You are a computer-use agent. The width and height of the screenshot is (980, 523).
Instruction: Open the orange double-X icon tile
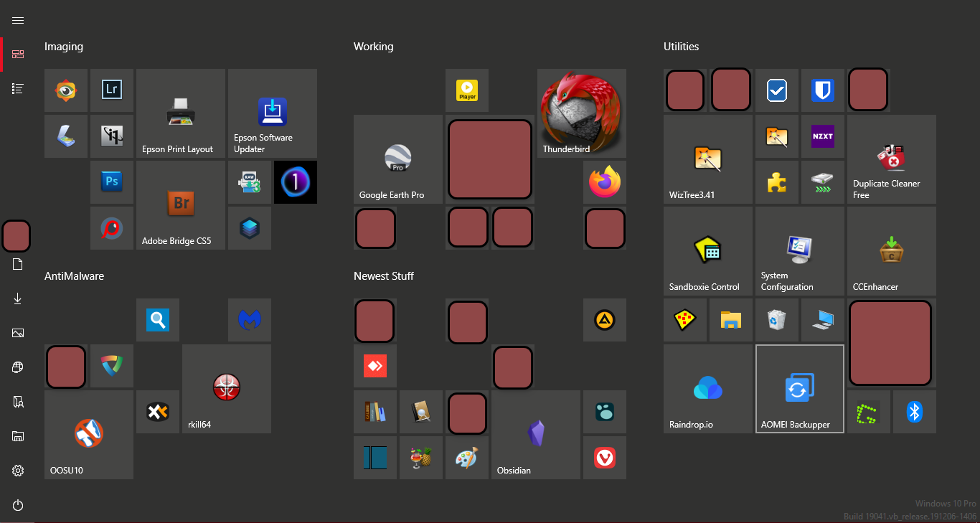tap(158, 412)
